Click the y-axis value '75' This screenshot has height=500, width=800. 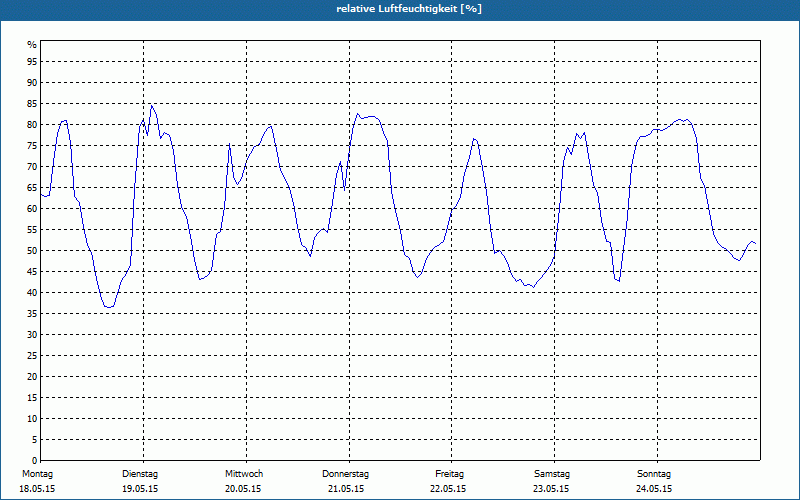(x=32, y=145)
